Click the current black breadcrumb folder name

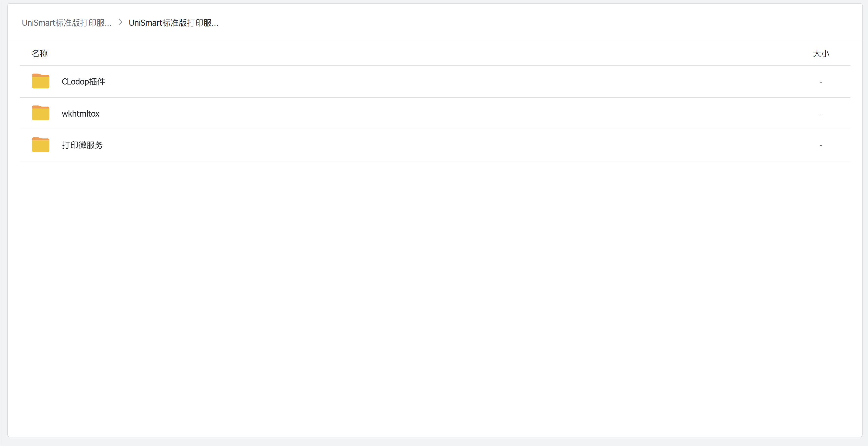173,23
